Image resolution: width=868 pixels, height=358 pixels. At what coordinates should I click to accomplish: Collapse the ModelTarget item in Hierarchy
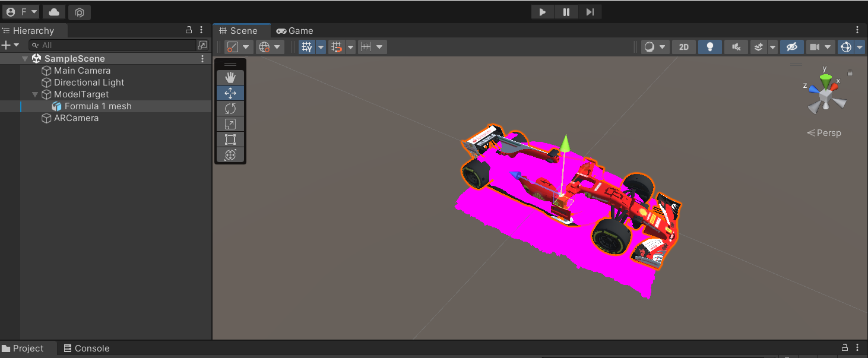click(34, 94)
